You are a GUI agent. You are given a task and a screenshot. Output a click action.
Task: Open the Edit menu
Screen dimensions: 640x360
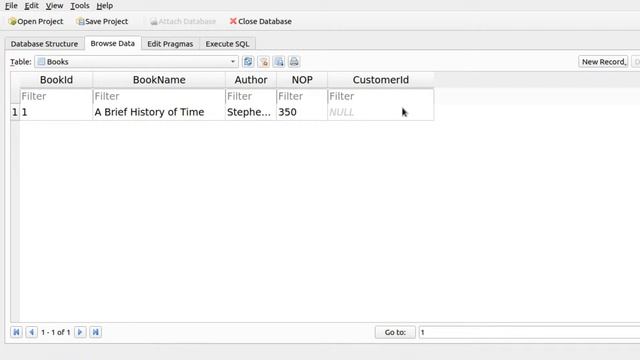(x=31, y=6)
